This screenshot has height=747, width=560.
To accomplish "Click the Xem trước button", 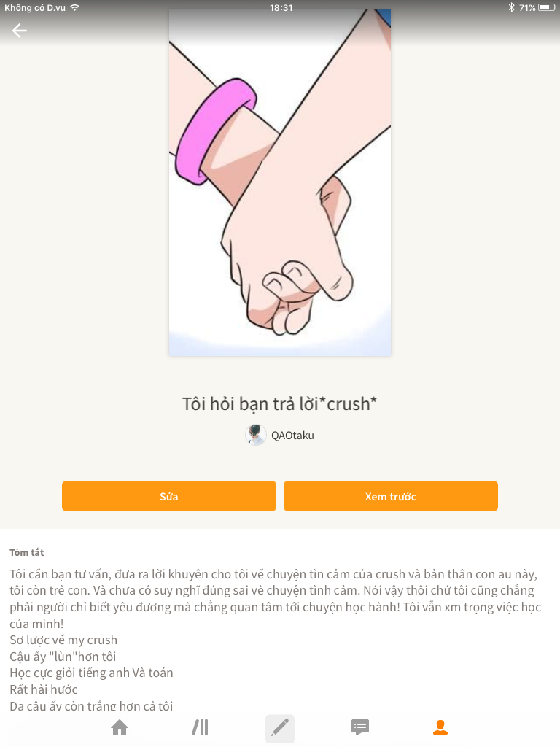I will click(x=391, y=496).
